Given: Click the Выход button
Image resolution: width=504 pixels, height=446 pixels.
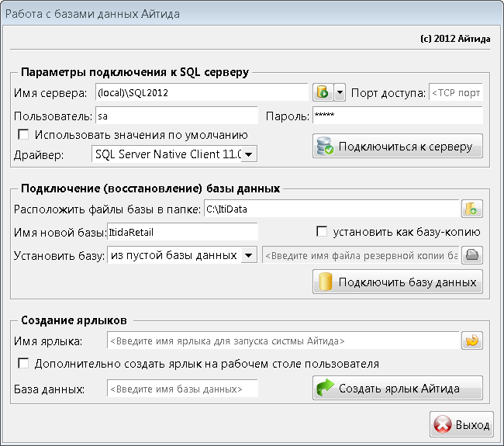Looking at the screenshot, I should point(461,424).
